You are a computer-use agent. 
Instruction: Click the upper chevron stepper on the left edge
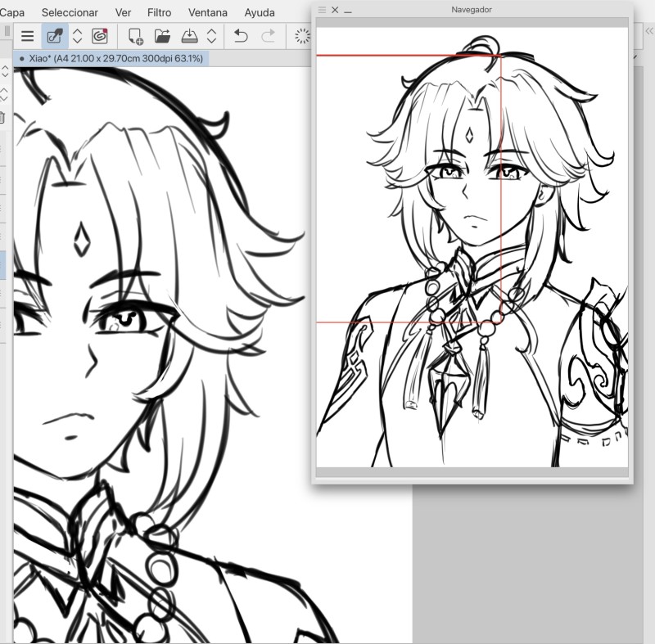pos(5,70)
